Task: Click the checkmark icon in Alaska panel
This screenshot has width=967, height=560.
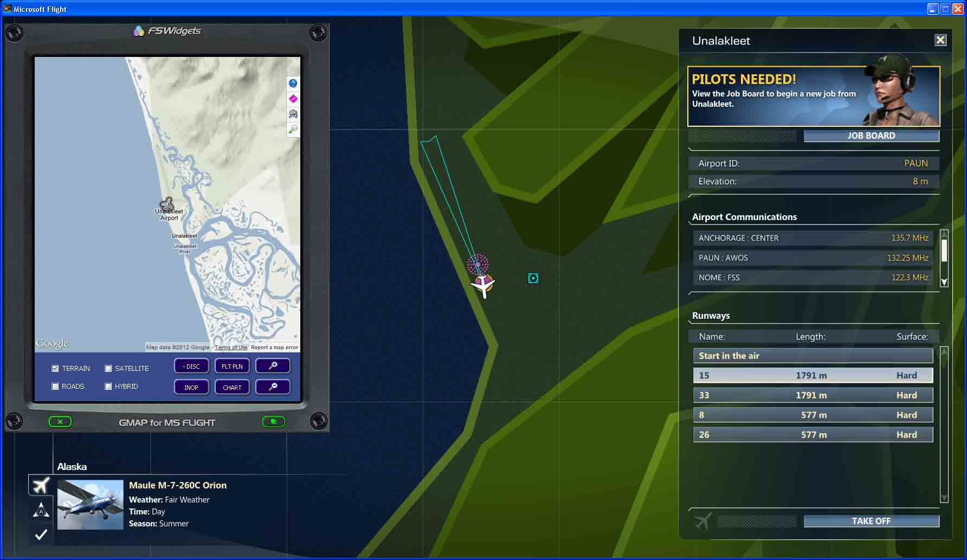Action: [x=41, y=535]
